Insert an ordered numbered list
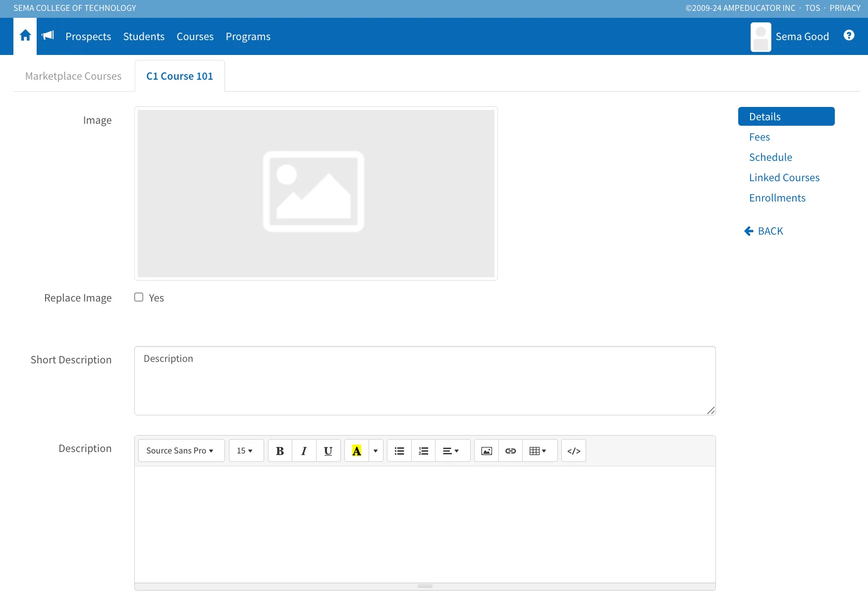 pos(424,451)
